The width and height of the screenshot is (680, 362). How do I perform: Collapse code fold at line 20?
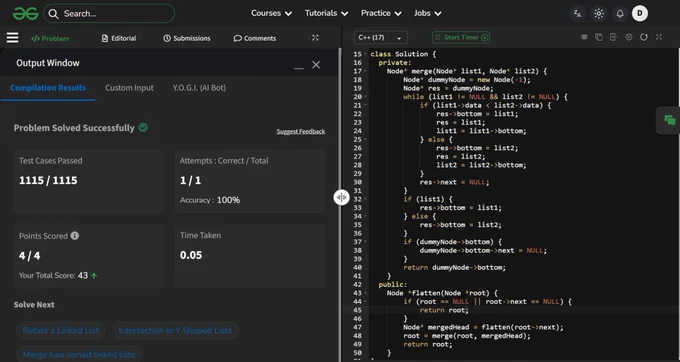[x=366, y=97]
